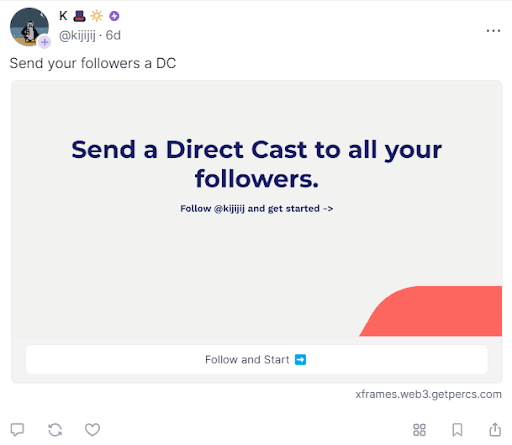
Task: Click the blue arrow emoji on the frame button
Action: click(300, 360)
